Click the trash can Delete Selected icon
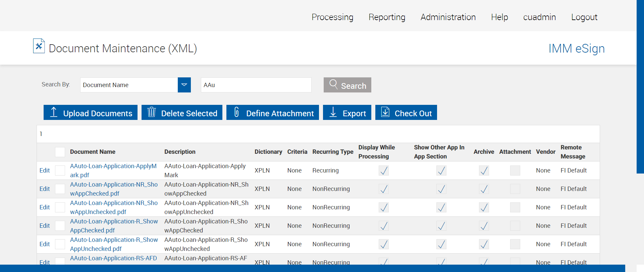Image resolution: width=644 pixels, height=272 pixels. click(x=152, y=112)
